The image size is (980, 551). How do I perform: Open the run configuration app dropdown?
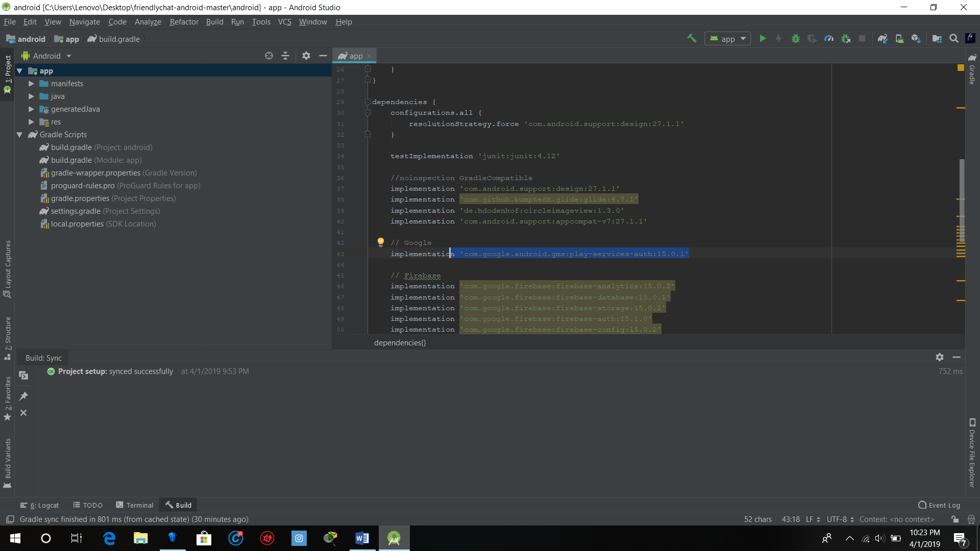(728, 39)
